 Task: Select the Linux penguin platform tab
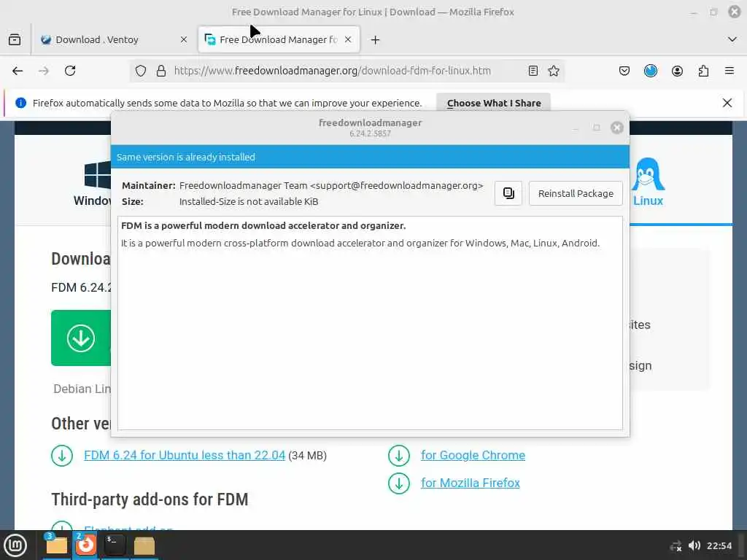648,182
